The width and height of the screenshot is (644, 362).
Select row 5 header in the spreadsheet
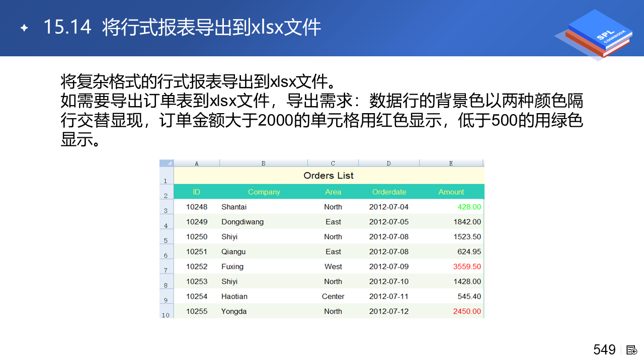point(167,236)
